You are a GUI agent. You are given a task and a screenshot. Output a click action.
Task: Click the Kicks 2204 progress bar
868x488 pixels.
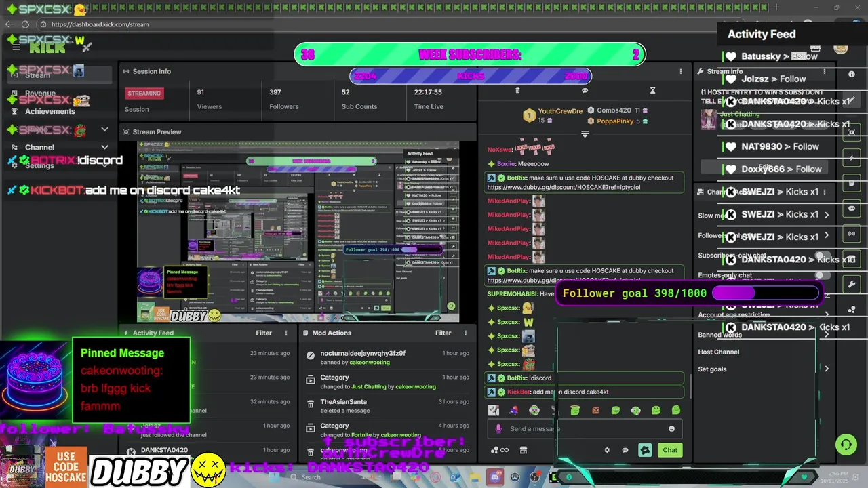tap(470, 77)
